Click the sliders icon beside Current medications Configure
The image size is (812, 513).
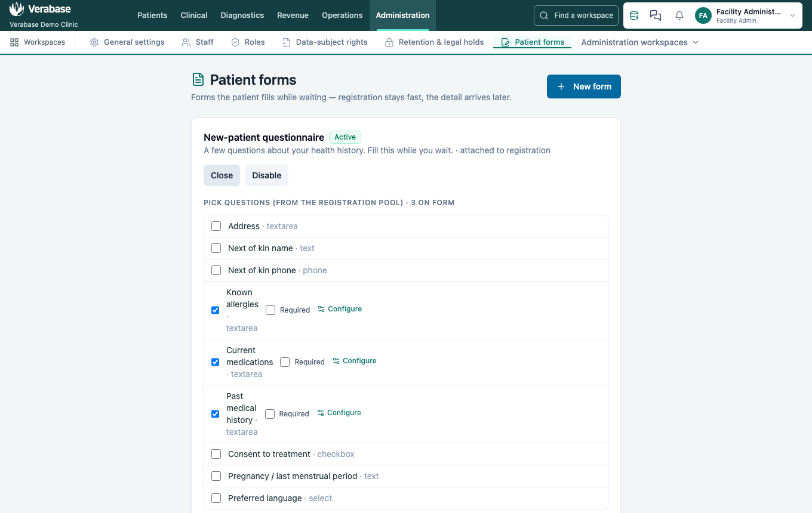point(336,361)
